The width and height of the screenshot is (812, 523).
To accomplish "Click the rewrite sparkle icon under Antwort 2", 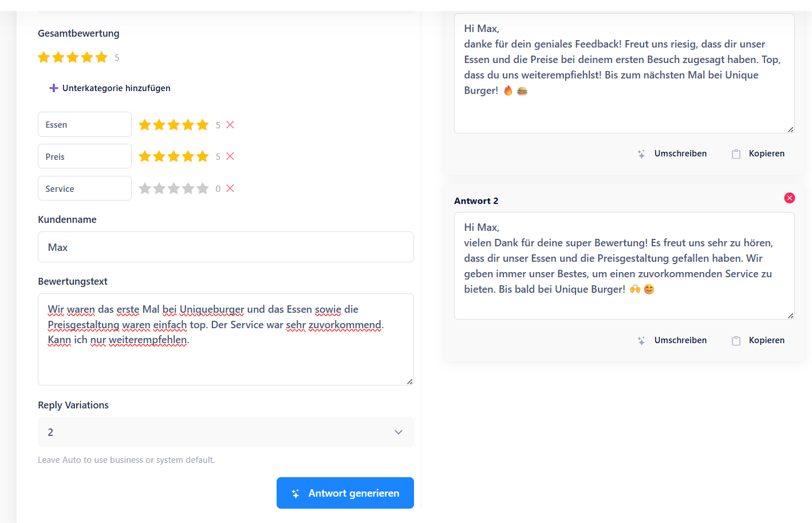I will [641, 341].
